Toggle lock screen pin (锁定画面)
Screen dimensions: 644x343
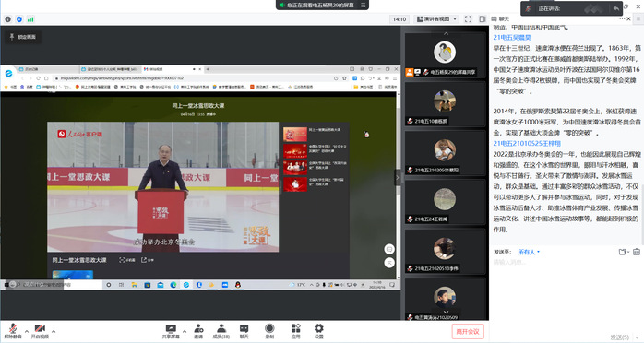click(23, 37)
